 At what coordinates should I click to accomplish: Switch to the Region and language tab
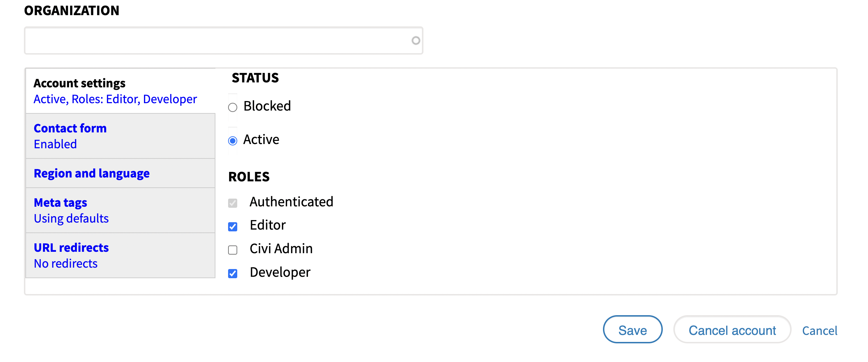coord(92,173)
